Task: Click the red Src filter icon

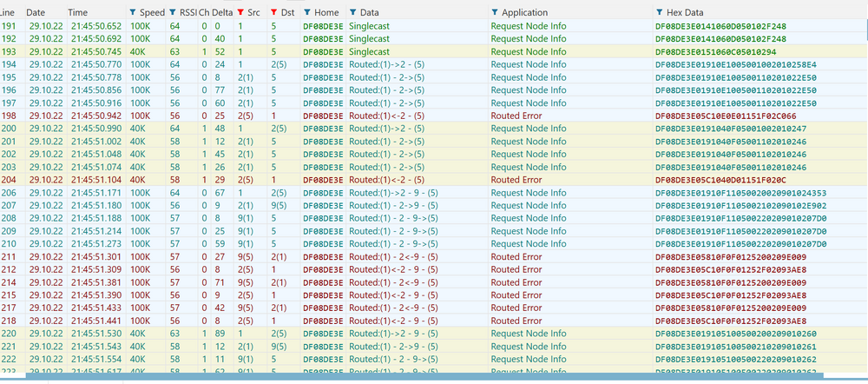Action: tap(240, 13)
